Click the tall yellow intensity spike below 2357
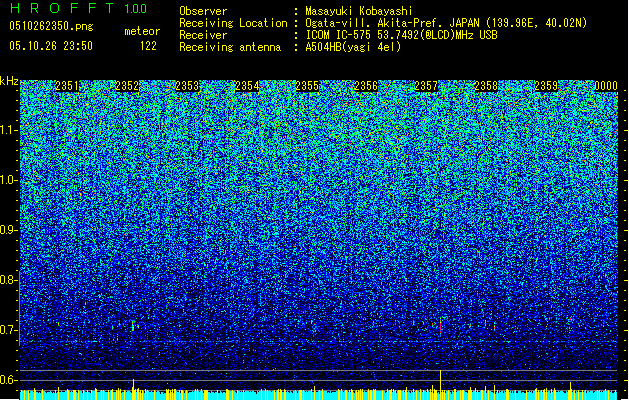The height and width of the screenshot is (400, 629). [440, 380]
